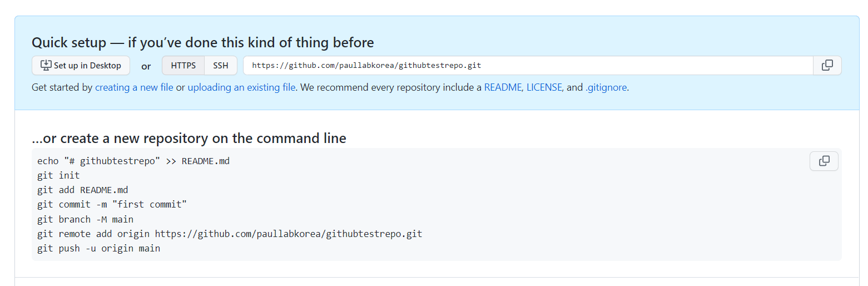Click the 'git branch -M main' line
The image size is (868, 286).
pyautogui.click(x=85, y=219)
